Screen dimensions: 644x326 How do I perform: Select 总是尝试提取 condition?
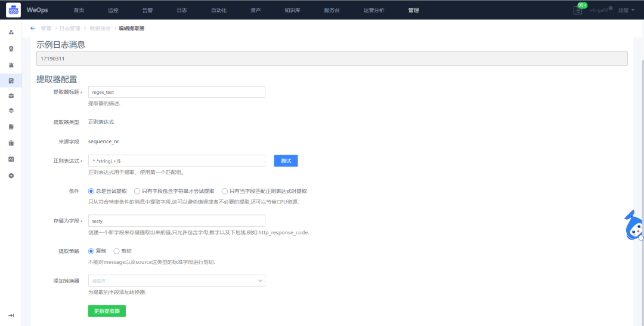(91, 191)
